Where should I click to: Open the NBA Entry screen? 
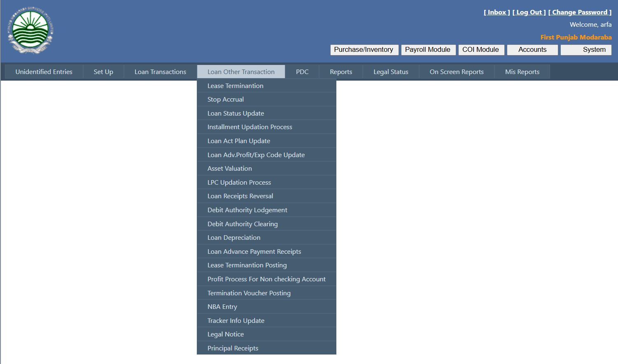pos(222,306)
